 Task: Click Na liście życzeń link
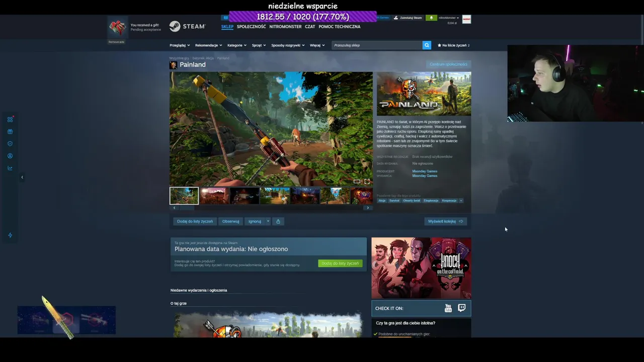tap(454, 45)
